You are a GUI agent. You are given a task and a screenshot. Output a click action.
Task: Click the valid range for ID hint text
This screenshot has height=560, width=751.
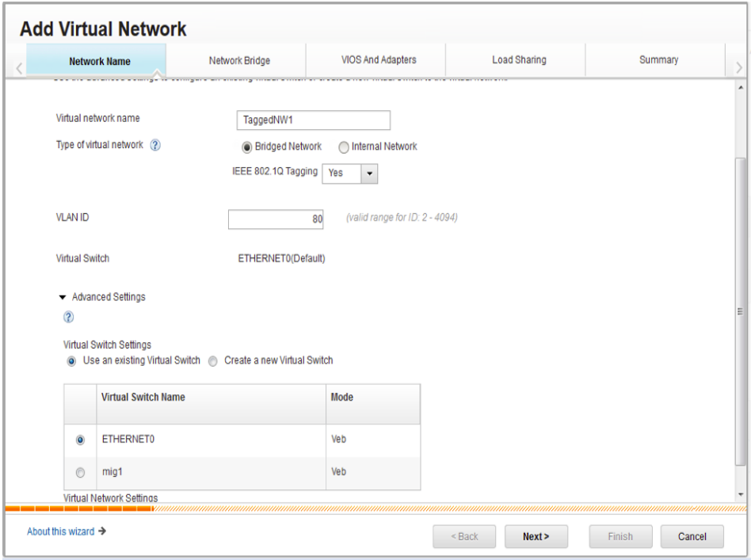tap(402, 218)
